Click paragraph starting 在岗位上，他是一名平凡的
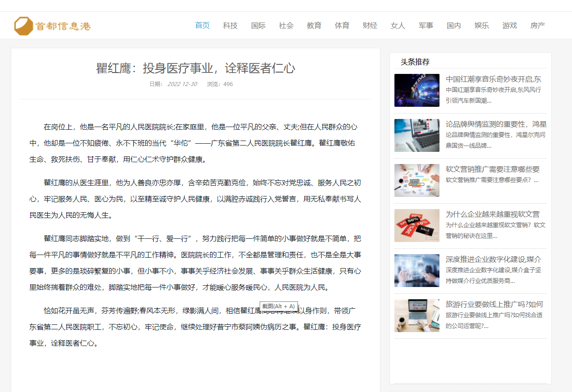The image size is (572, 392). click(195, 143)
